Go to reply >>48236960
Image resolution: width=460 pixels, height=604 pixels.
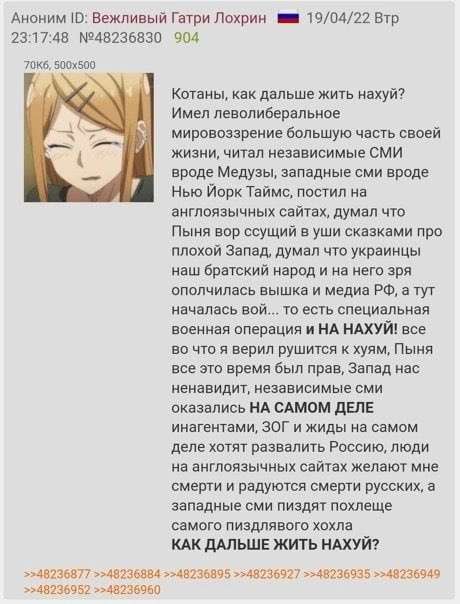[x=127, y=590]
